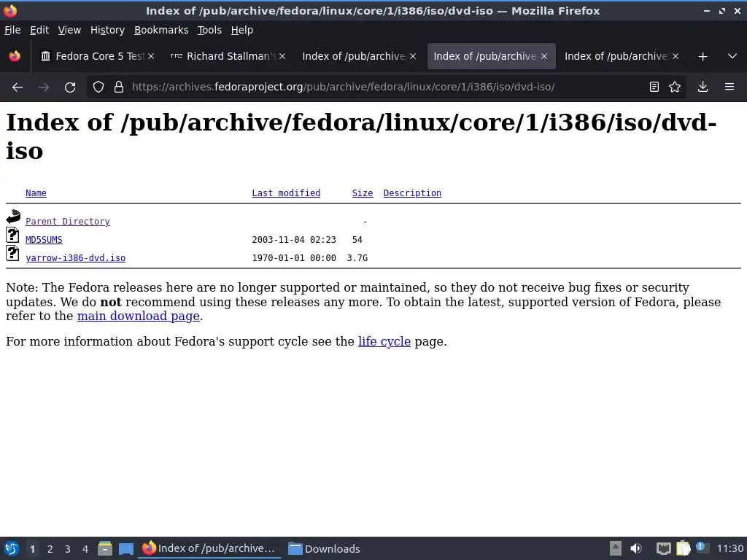Toggle reader view icon in the address bar

pos(654,87)
